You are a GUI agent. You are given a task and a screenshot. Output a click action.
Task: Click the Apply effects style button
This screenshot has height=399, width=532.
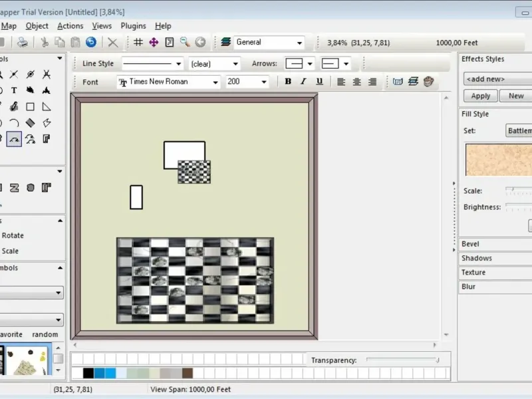pos(480,96)
